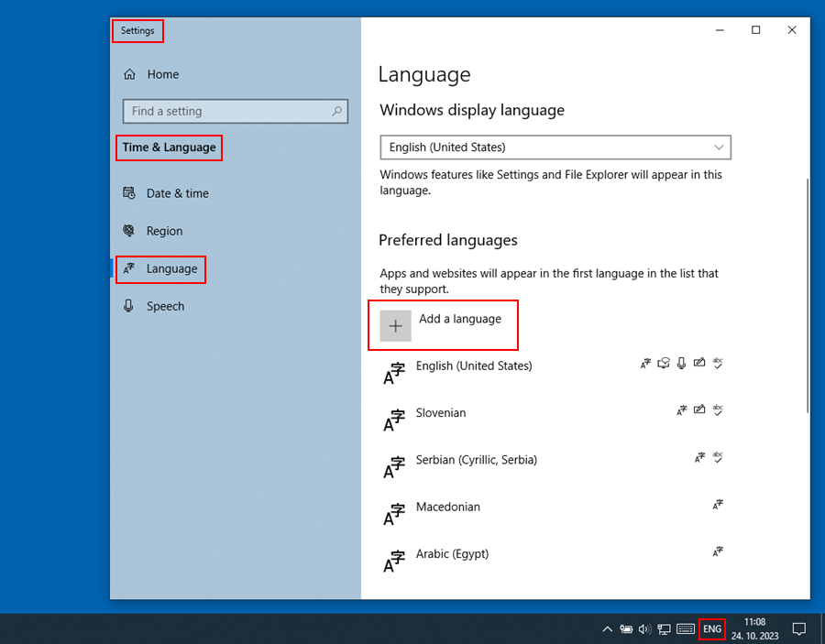
Task: Click the settings page vertical scrollbar
Action: click(x=808, y=296)
